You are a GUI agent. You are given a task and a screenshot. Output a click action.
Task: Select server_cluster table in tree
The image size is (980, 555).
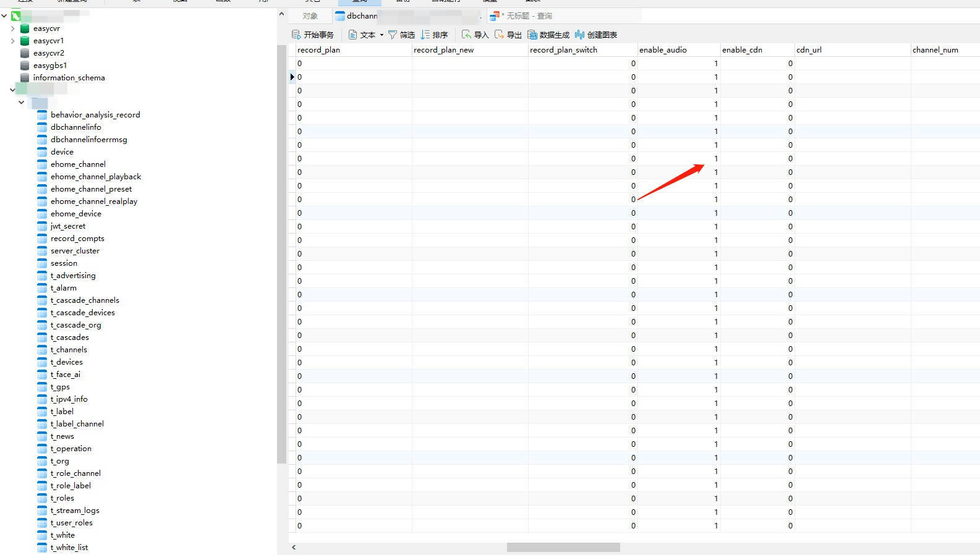(75, 251)
